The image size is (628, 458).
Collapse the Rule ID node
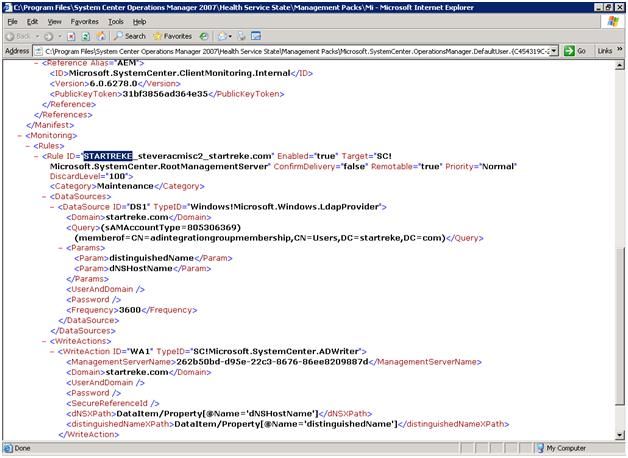click(36, 157)
